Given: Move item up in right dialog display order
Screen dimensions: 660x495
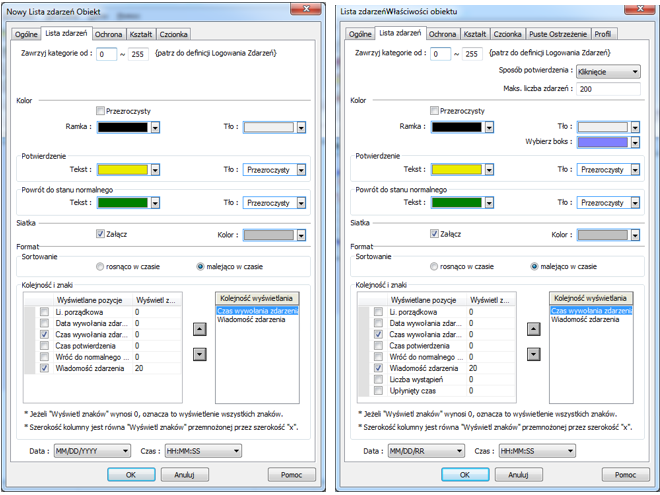Looking at the screenshot, I should coord(534,329).
